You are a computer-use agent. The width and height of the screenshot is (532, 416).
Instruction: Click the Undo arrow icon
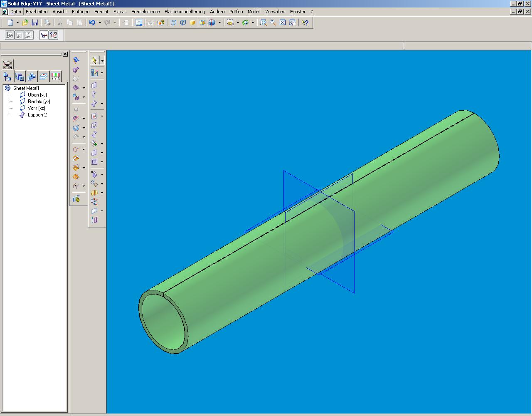click(x=92, y=22)
